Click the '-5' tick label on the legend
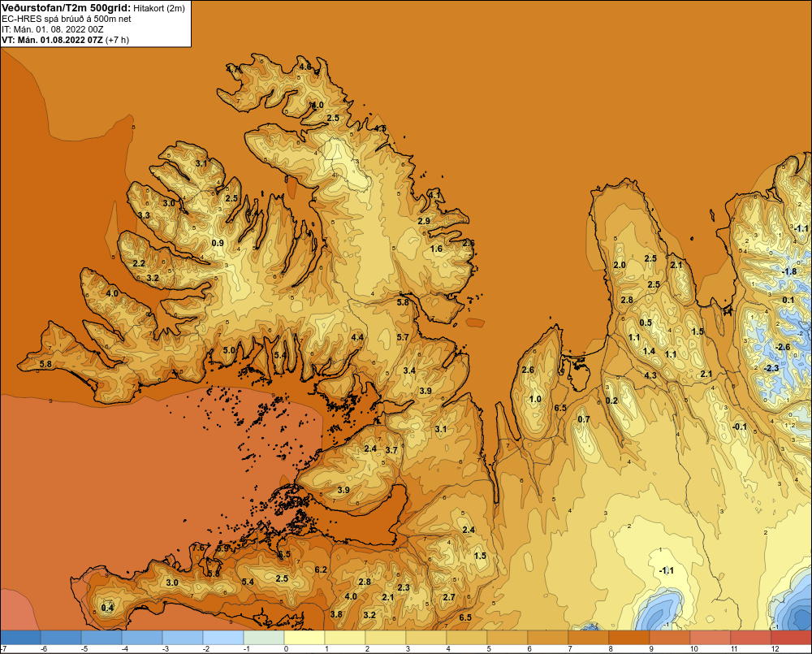The image size is (812, 654). tap(84, 649)
